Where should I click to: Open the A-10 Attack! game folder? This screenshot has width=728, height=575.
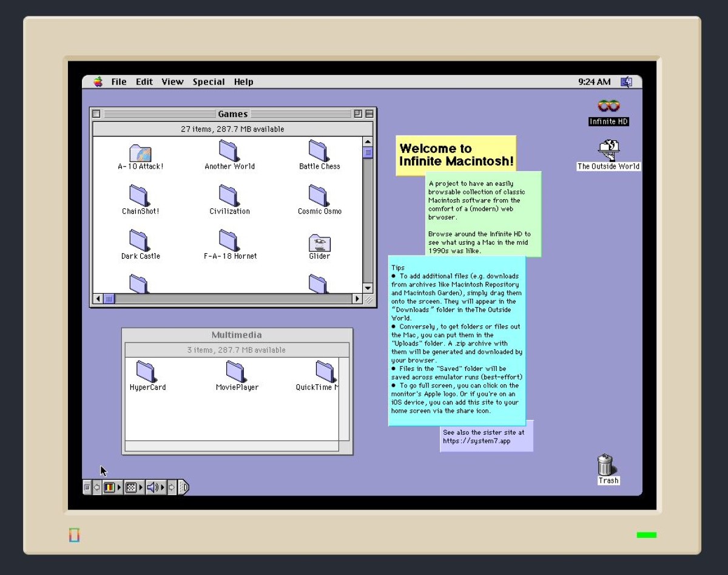point(140,152)
